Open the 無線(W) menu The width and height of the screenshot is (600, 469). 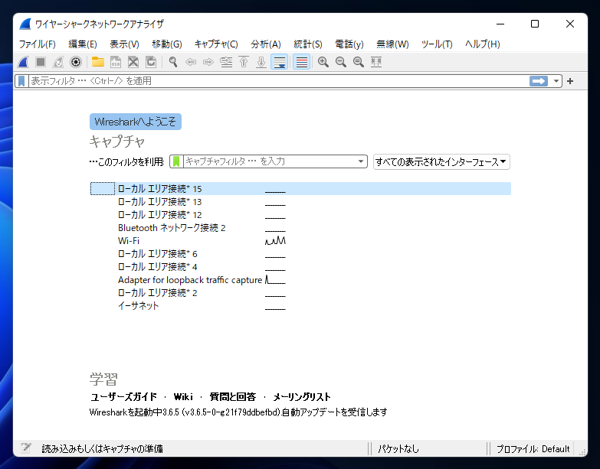tap(393, 44)
